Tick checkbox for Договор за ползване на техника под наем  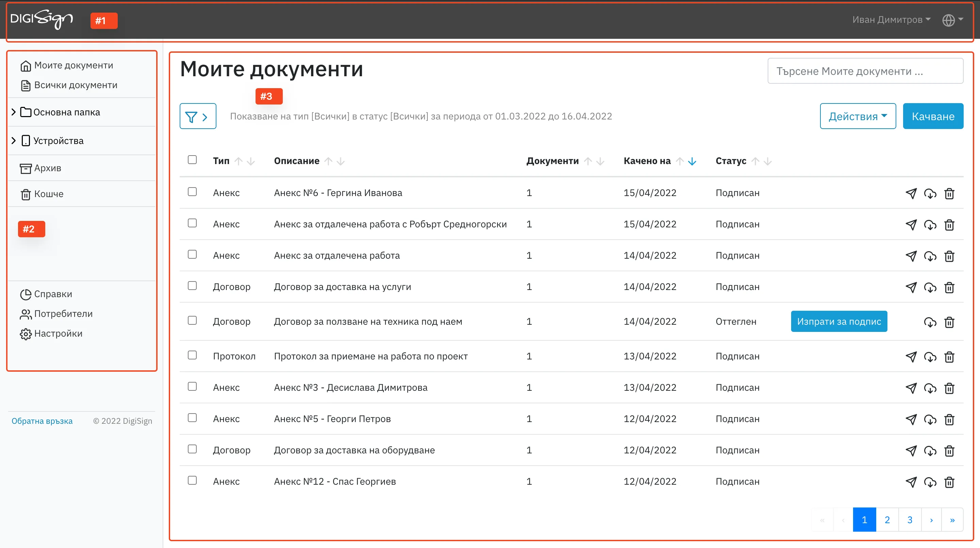pos(192,320)
